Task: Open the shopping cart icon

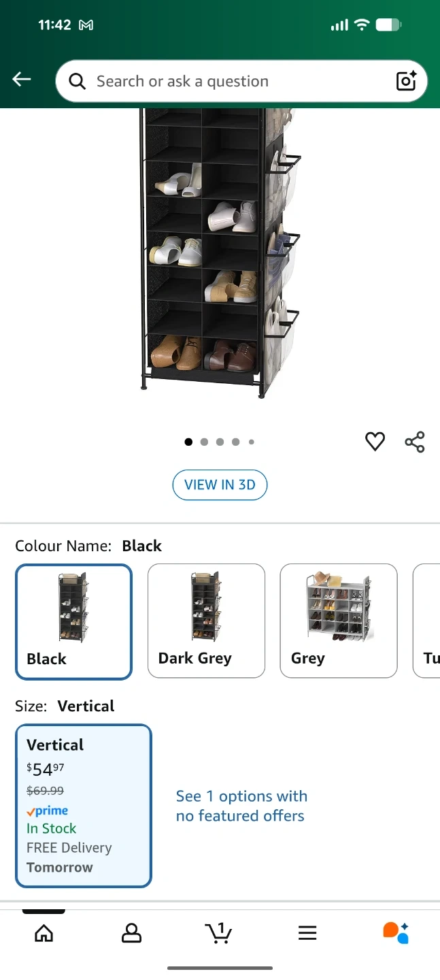Action: click(218, 933)
